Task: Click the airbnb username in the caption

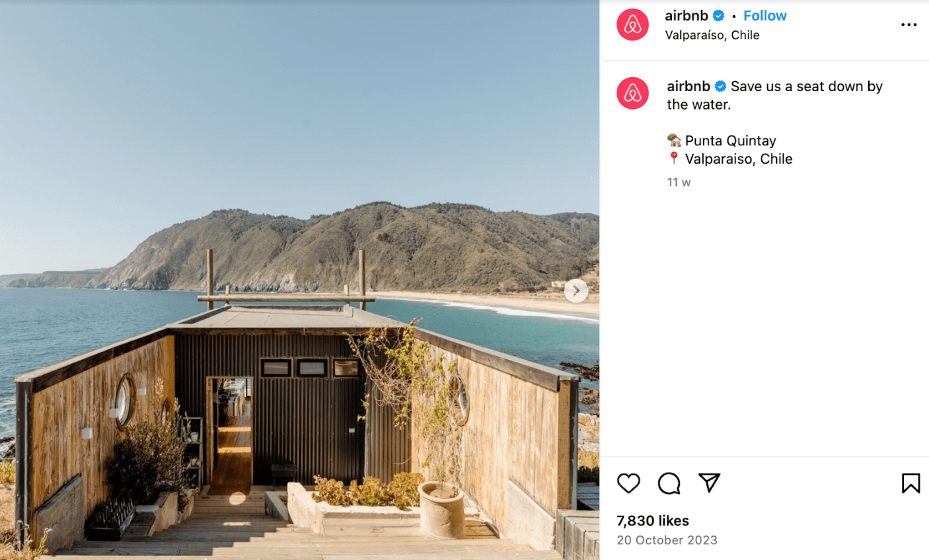Action: [x=688, y=87]
